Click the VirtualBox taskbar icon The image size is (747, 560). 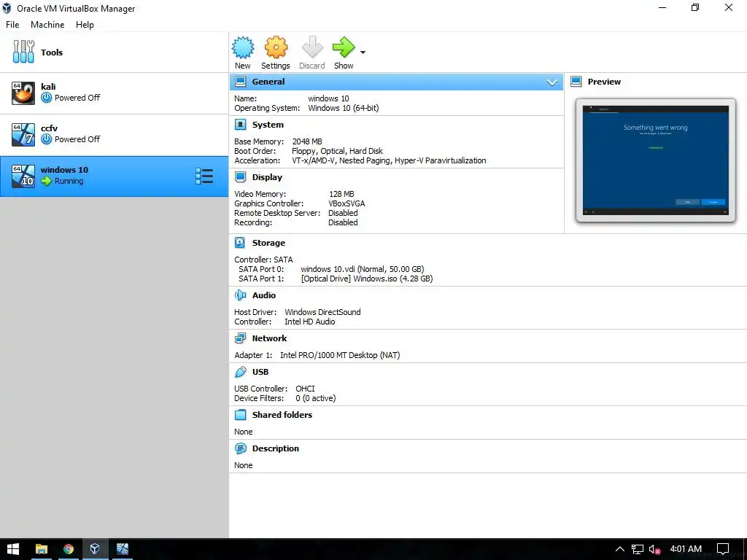[95, 549]
